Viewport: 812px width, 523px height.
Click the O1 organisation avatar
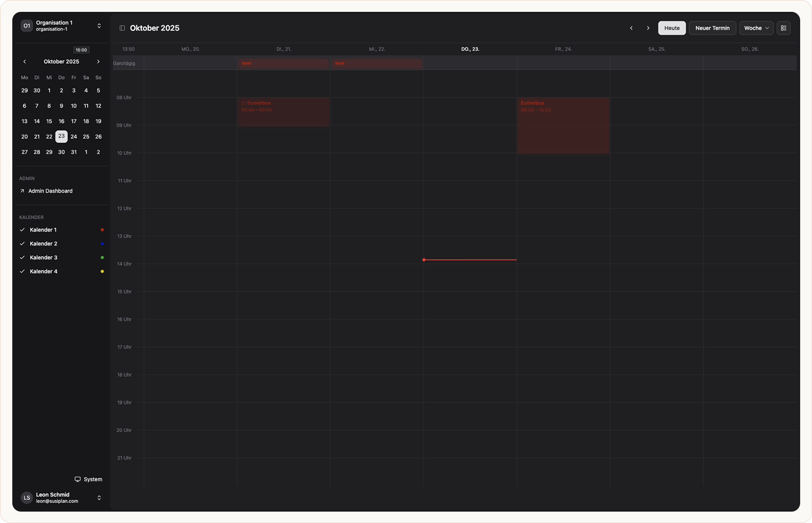click(x=27, y=26)
